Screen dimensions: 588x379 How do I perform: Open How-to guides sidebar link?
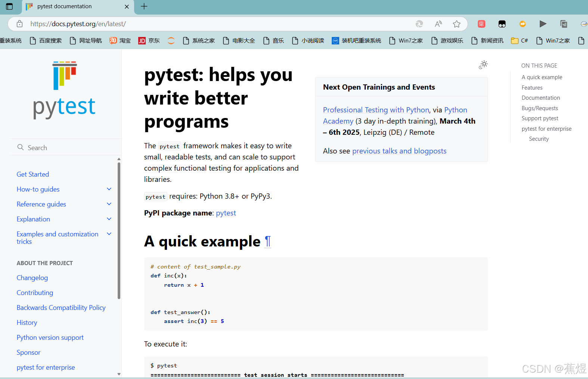pos(38,189)
